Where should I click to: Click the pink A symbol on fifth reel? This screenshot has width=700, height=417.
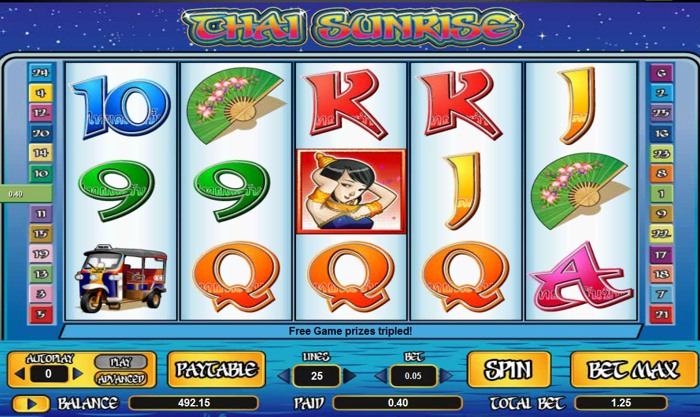point(581,278)
